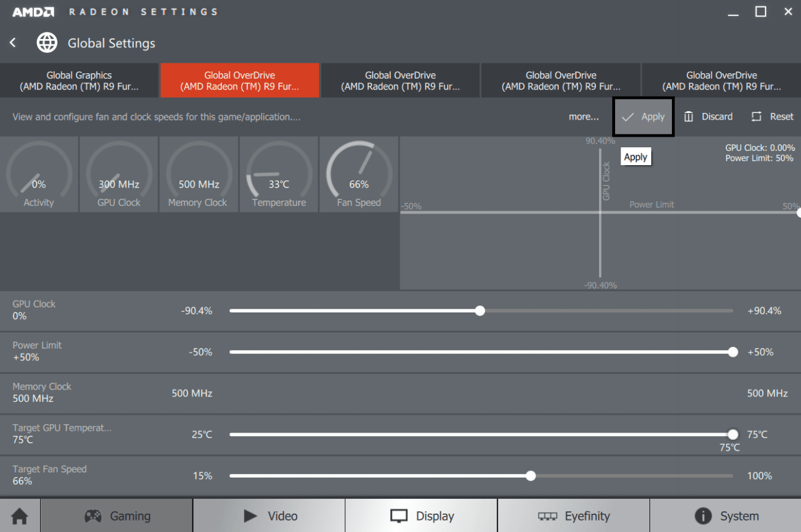Go back using the left arrow icon

(x=13, y=43)
